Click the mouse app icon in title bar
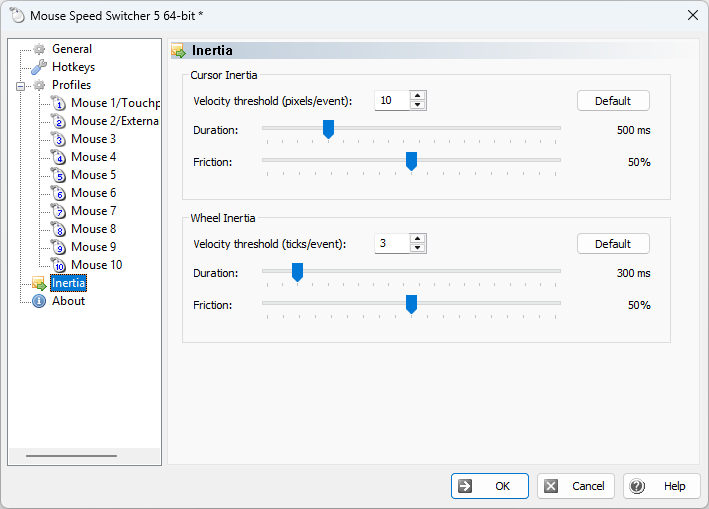The width and height of the screenshot is (709, 509). tap(17, 15)
